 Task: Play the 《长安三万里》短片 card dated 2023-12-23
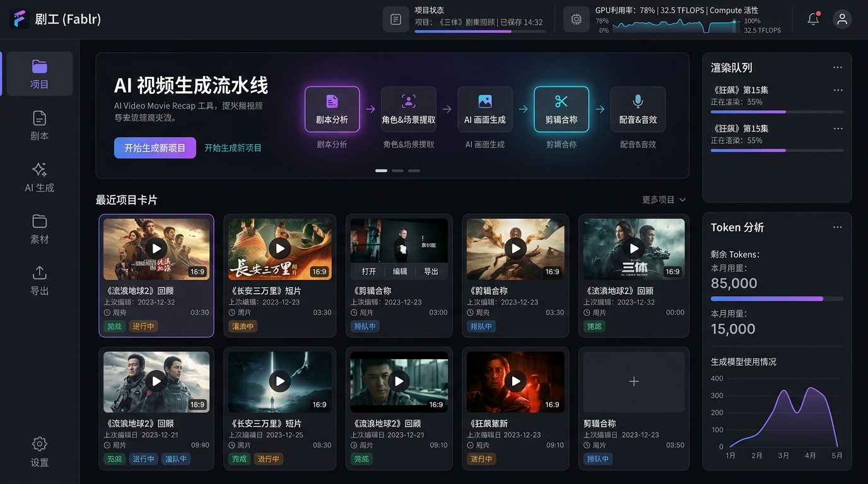[x=280, y=248]
